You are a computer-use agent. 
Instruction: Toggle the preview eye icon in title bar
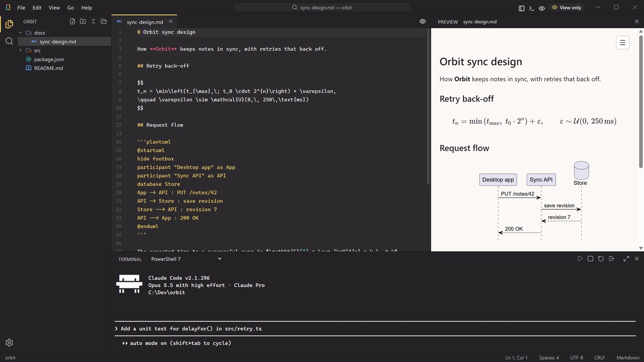(542, 8)
